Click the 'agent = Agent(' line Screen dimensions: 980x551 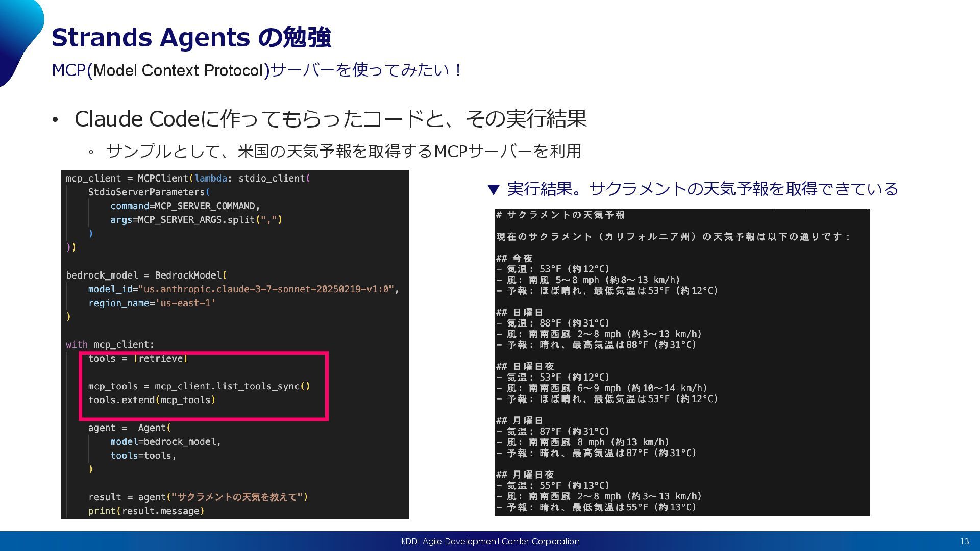click(130, 428)
